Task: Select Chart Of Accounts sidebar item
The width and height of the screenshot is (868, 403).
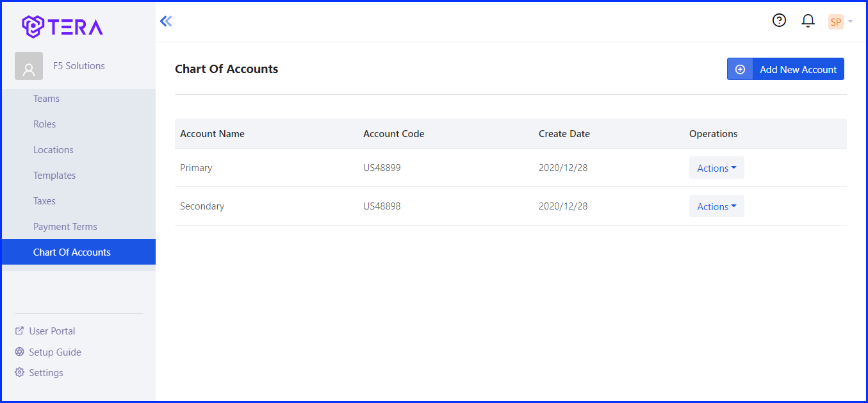Action: pos(78,252)
